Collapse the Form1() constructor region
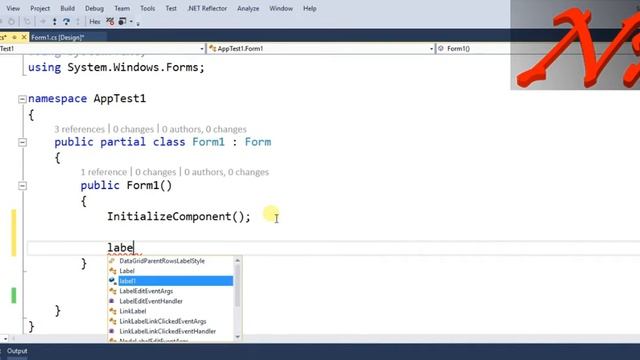Screen dimensions: 640x360 [22, 186]
